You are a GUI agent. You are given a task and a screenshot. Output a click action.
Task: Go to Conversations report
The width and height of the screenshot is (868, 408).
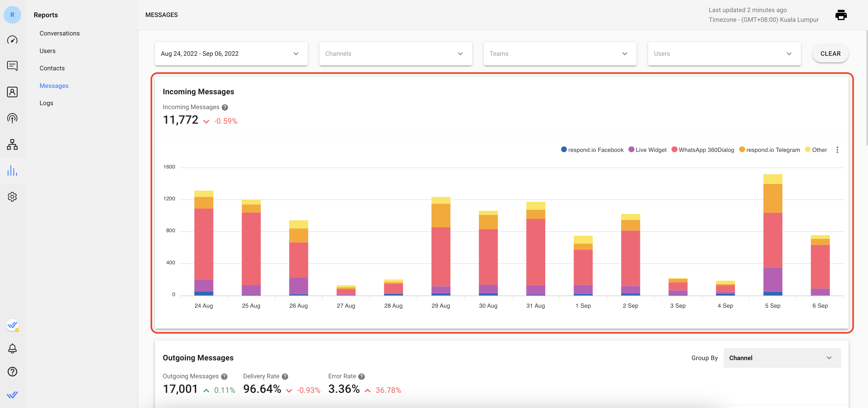(60, 33)
